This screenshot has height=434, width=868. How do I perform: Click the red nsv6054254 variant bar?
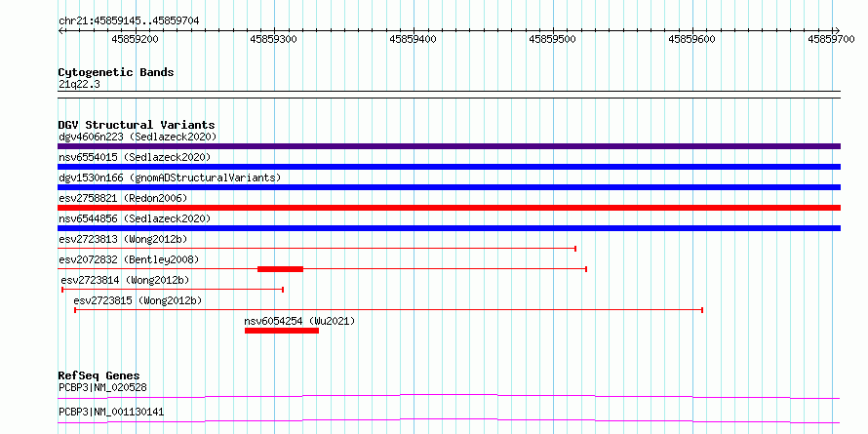(x=282, y=331)
